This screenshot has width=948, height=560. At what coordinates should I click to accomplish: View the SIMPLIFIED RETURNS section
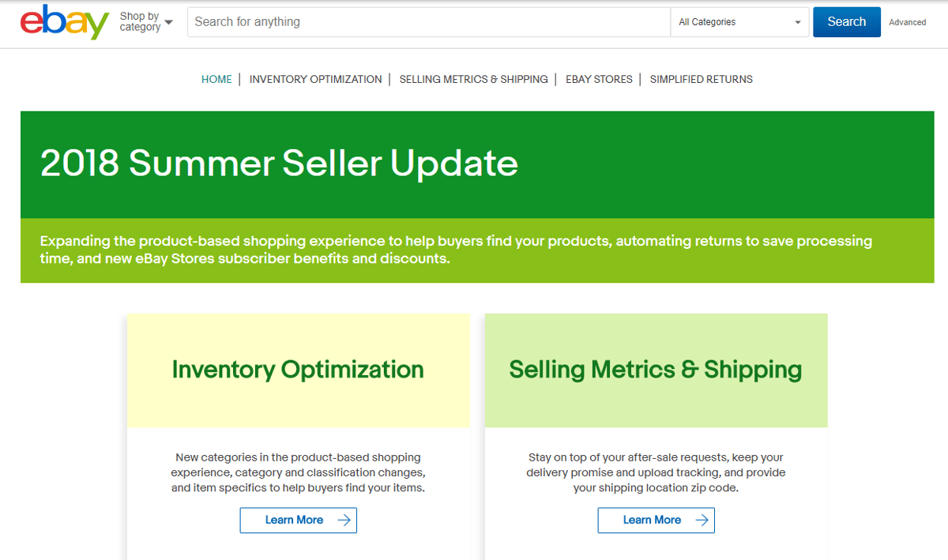click(x=701, y=79)
